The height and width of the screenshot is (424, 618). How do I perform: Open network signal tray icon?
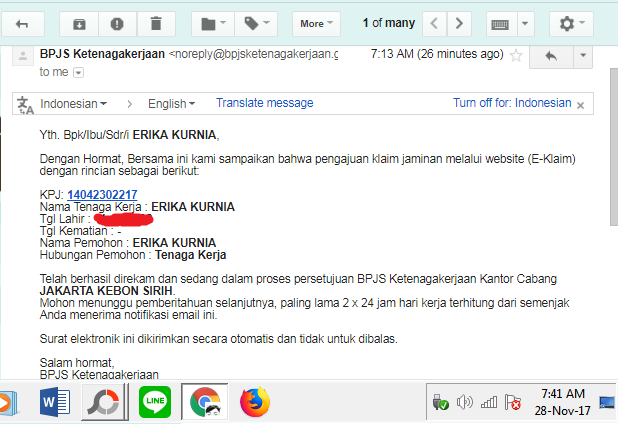489,402
